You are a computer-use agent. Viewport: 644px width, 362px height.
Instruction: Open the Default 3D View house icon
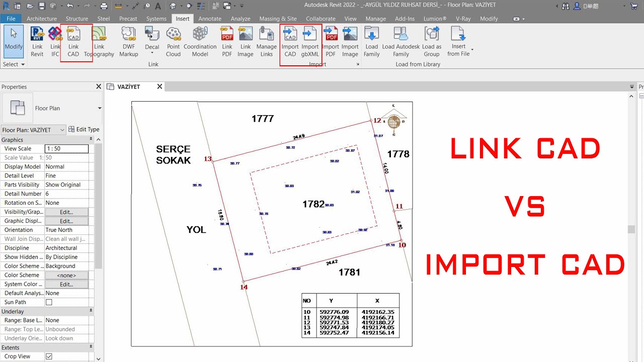[173, 6]
